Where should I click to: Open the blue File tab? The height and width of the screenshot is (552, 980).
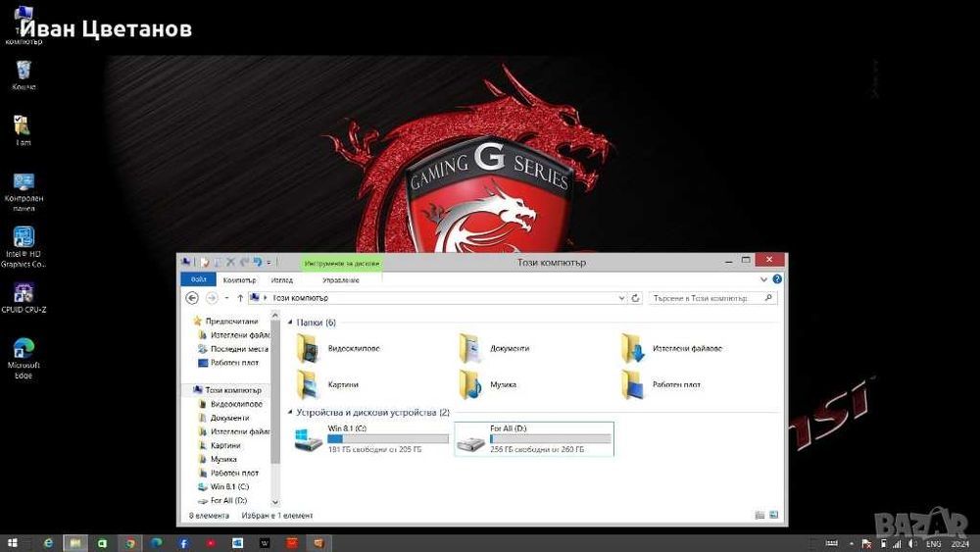click(198, 279)
